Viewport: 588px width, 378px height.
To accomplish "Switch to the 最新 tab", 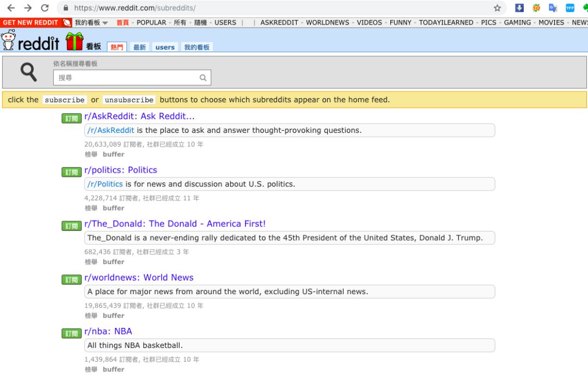I will 139,47.
